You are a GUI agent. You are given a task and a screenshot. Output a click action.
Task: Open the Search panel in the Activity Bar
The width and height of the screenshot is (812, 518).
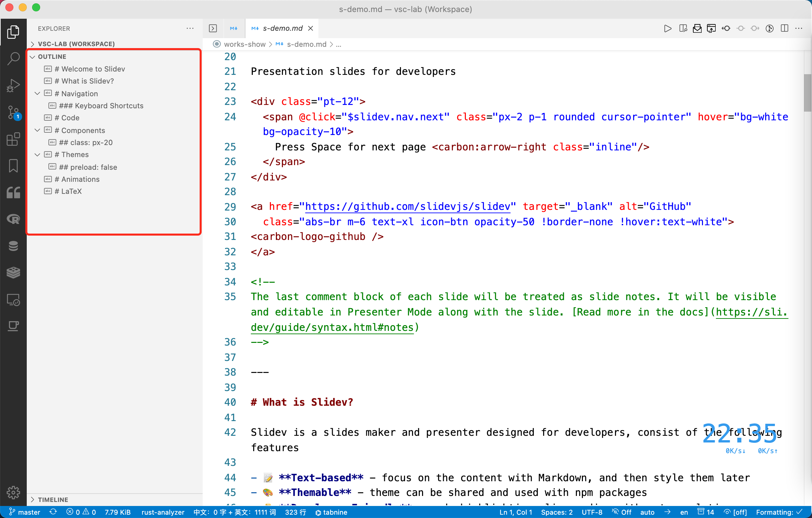click(x=13, y=58)
